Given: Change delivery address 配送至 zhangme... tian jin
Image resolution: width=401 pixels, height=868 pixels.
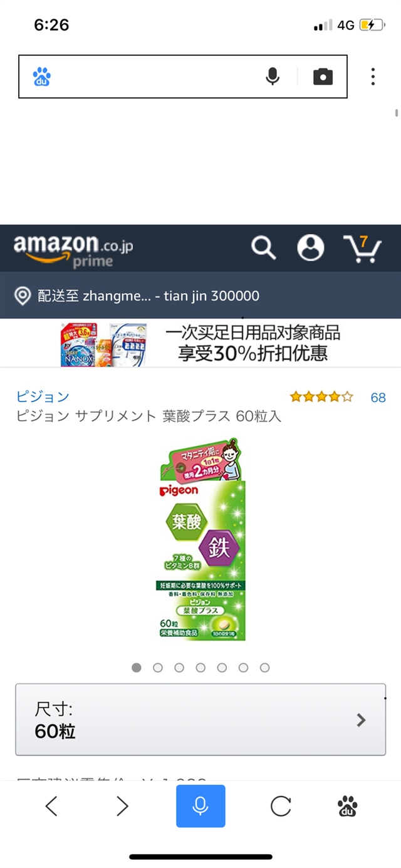Looking at the screenshot, I should click(200, 296).
